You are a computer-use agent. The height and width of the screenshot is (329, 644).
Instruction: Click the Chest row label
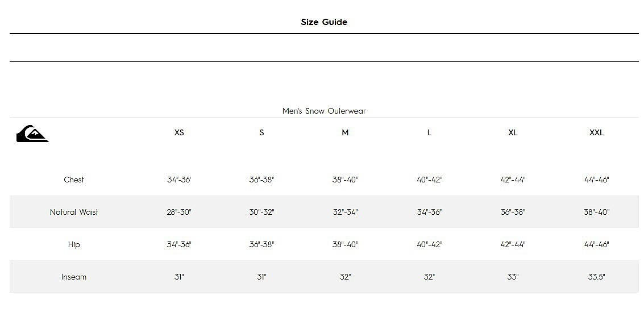(74, 180)
